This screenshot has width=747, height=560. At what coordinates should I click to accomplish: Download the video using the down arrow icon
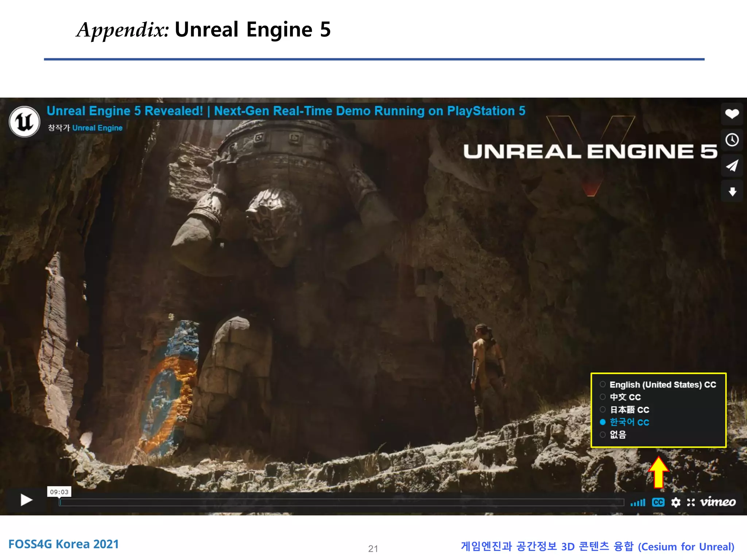coord(732,192)
